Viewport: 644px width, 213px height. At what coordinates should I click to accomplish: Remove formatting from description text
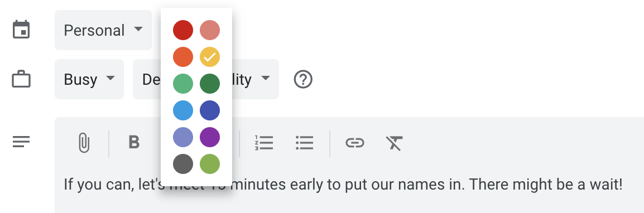click(x=394, y=143)
